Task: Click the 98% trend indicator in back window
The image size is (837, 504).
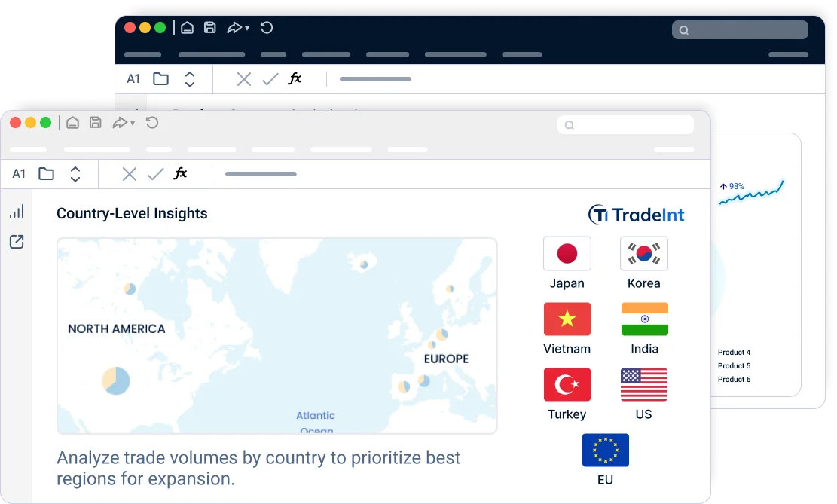Action: (732, 186)
